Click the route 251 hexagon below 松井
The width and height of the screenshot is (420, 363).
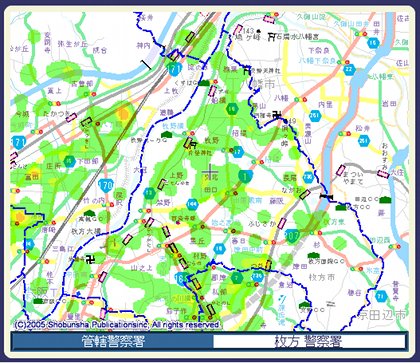[x=364, y=140]
